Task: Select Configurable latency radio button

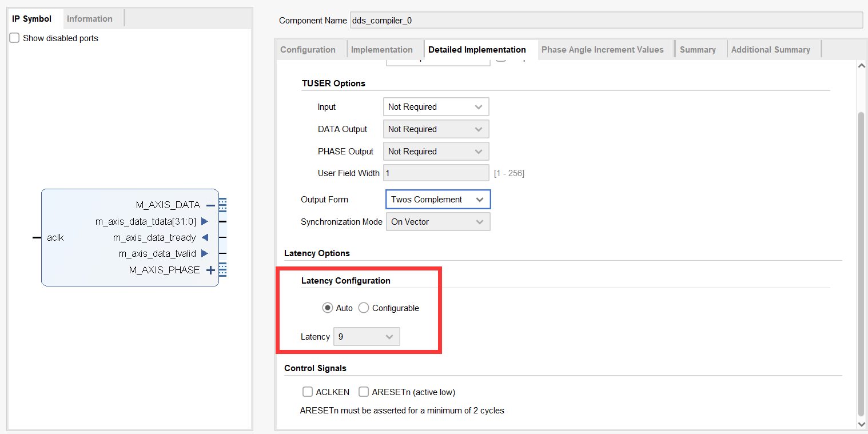Action: point(364,308)
